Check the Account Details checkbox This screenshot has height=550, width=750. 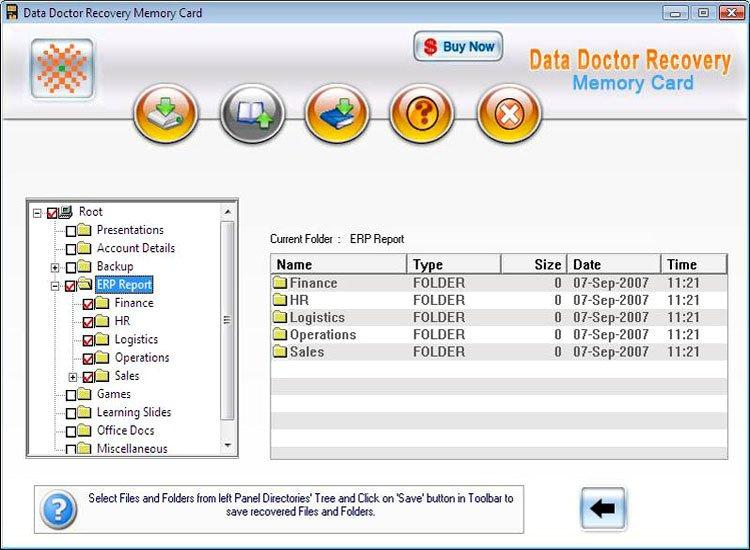[71, 249]
